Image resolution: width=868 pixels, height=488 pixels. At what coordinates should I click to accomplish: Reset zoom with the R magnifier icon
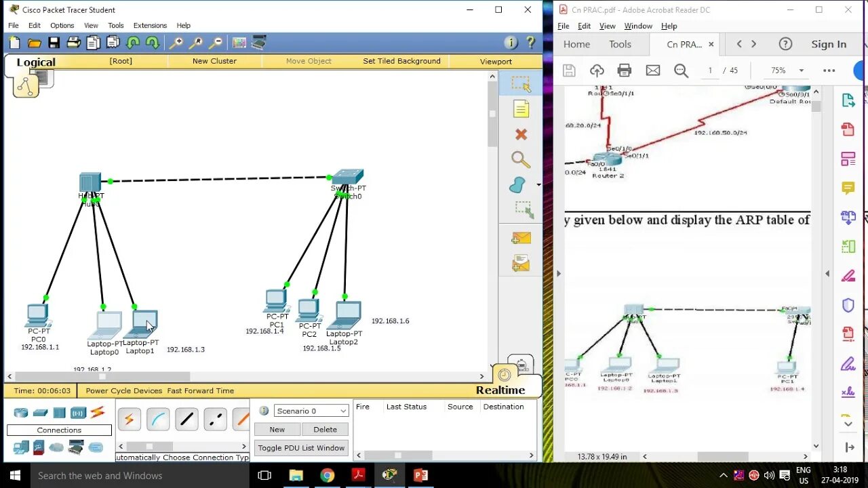pos(195,43)
